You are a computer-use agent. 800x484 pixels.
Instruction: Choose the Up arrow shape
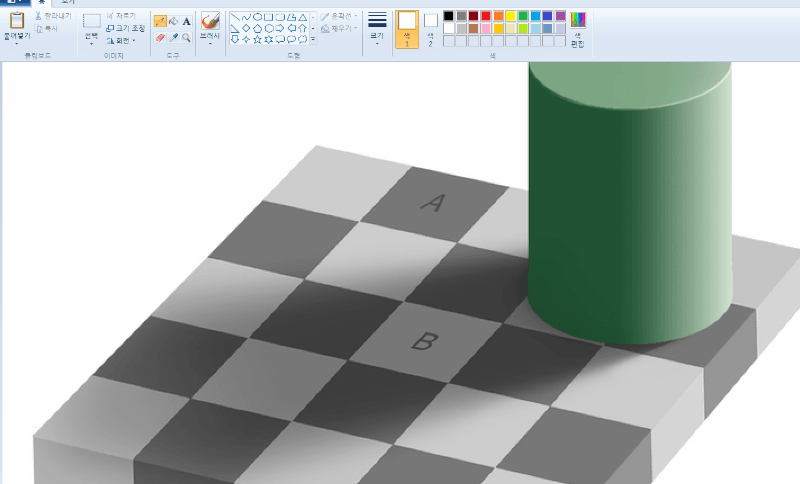click(x=303, y=28)
